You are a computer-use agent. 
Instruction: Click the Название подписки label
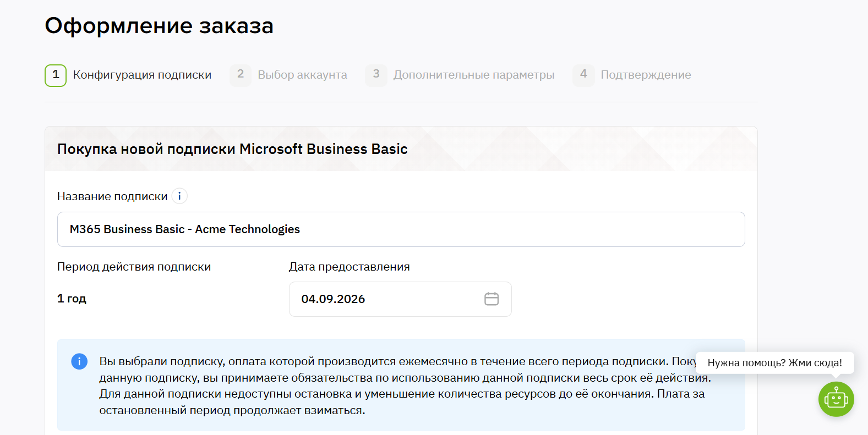tap(112, 196)
